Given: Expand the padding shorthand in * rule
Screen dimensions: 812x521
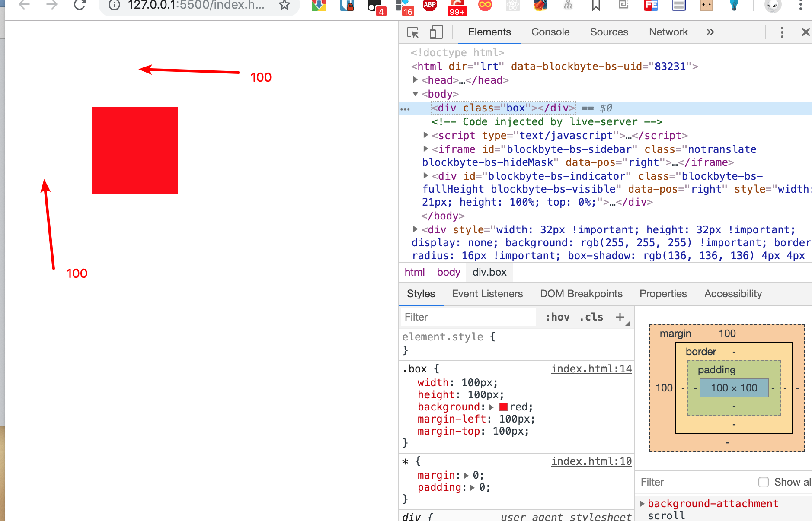Looking at the screenshot, I should pyautogui.click(x=473, y=487).
